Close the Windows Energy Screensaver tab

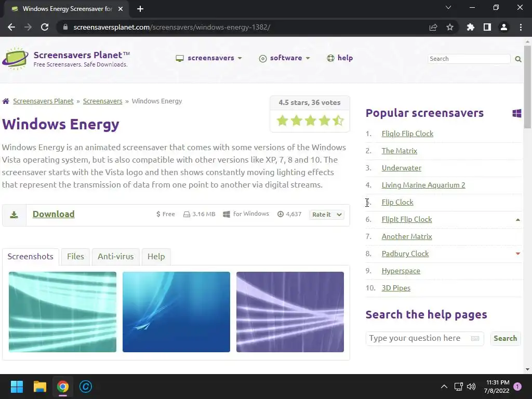click(x=121, y=9)
